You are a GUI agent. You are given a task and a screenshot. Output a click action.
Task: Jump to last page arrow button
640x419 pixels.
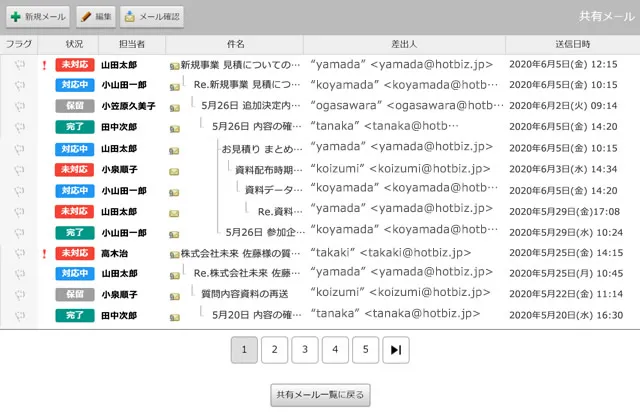pos(396,350)
